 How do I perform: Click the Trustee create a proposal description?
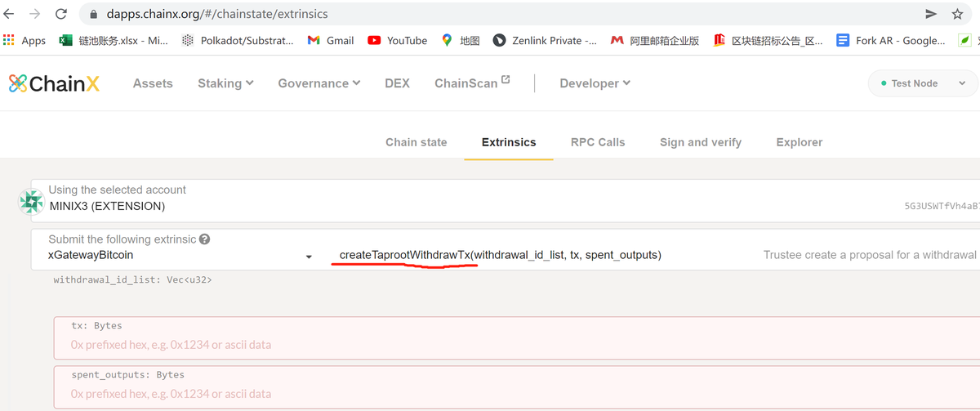coord(871,255)
